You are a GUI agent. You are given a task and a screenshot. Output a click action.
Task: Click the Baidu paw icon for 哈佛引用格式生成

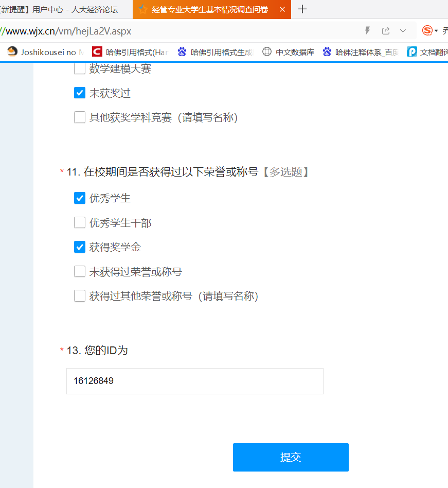tap(182, 51)
